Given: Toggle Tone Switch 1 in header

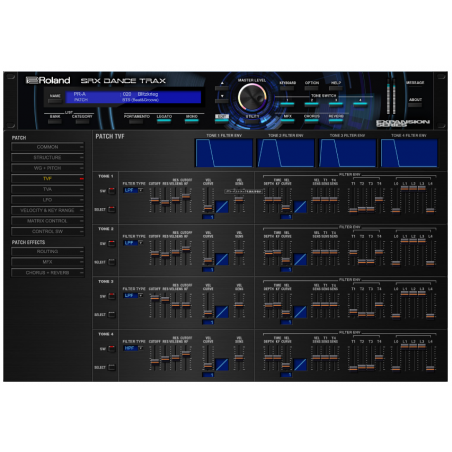Looking at the screenshot, I should [287, 104].
